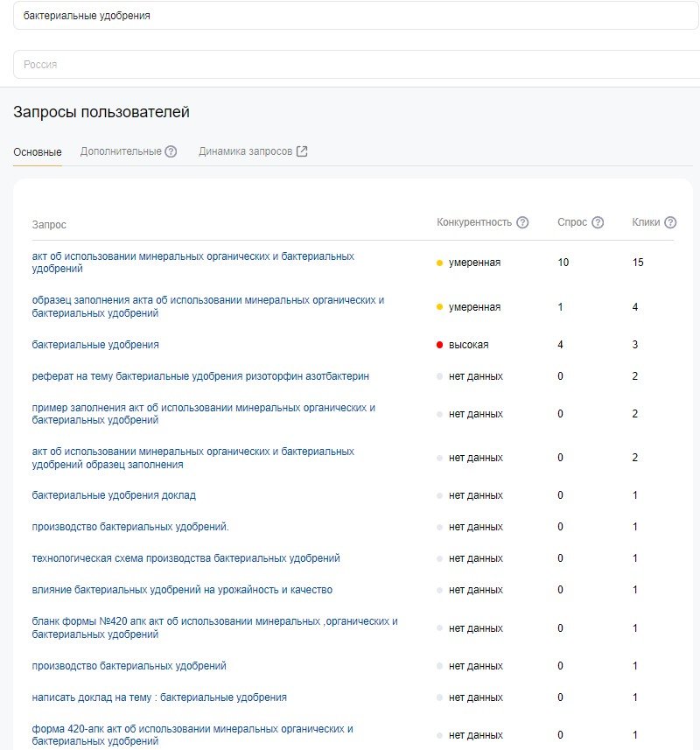The height and width of the screenshot is (750, 700).
Task: Click the Запрос column header
Action: click(x=49, y=225)
